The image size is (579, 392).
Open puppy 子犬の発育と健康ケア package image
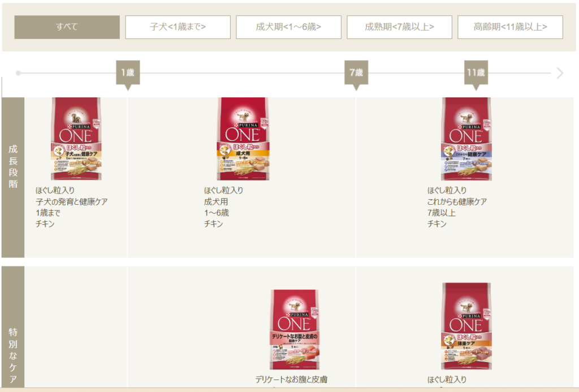pos(76,139)
